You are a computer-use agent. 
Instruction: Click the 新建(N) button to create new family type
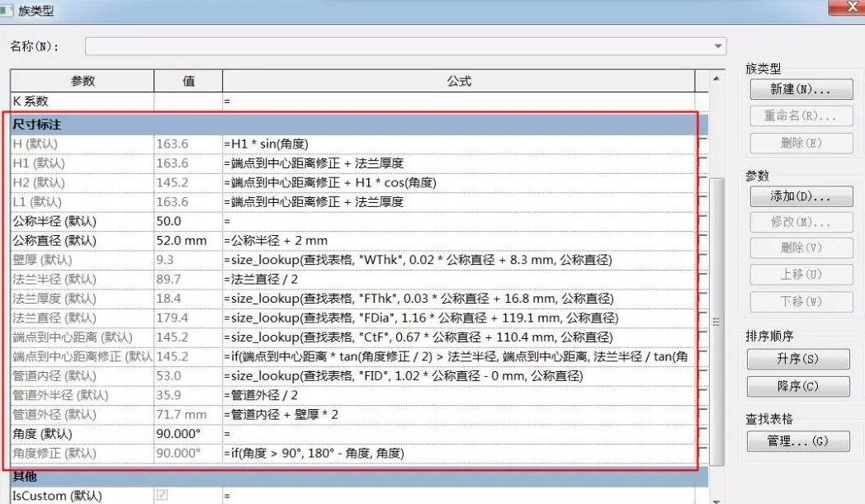[800, 89]
